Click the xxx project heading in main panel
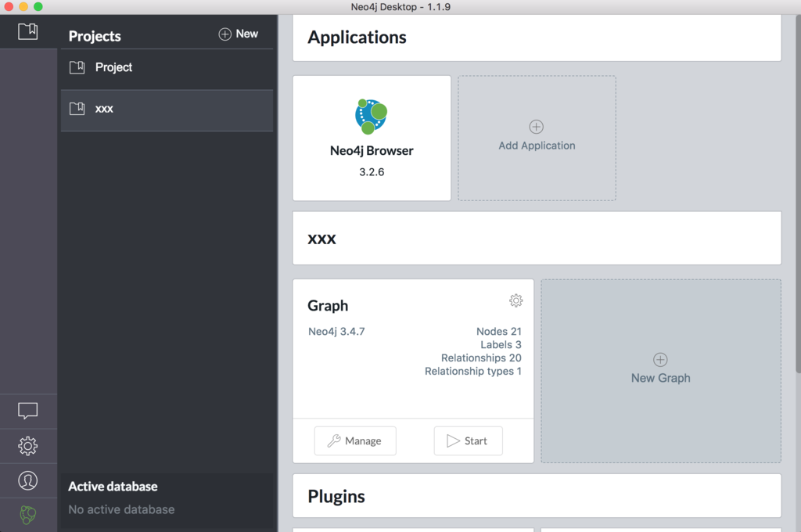 (321, 239)
